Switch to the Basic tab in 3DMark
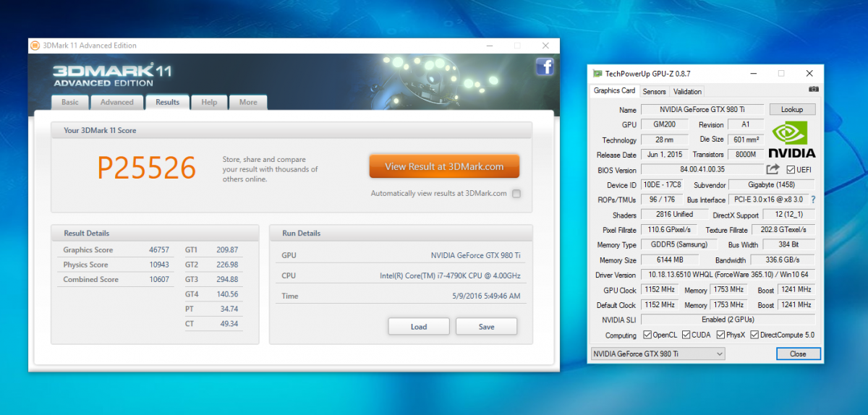 [70, 102]
